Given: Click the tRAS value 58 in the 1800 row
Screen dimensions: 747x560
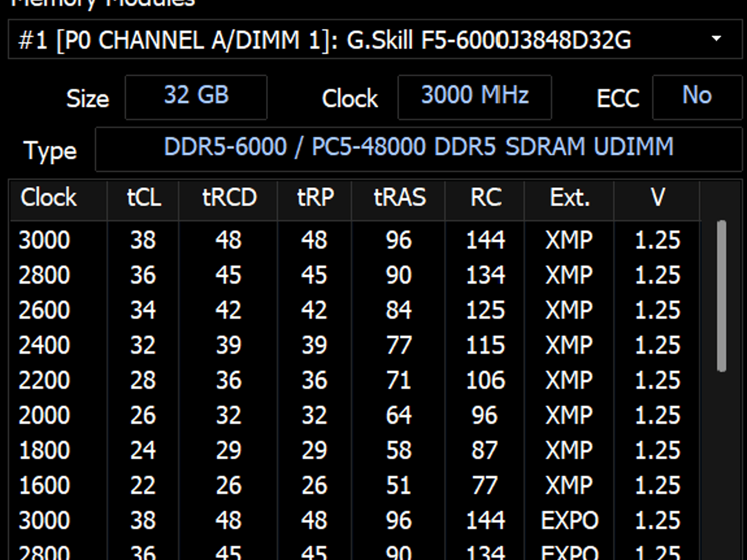Looking at the screenshot, I should click(x=399, y=450).
